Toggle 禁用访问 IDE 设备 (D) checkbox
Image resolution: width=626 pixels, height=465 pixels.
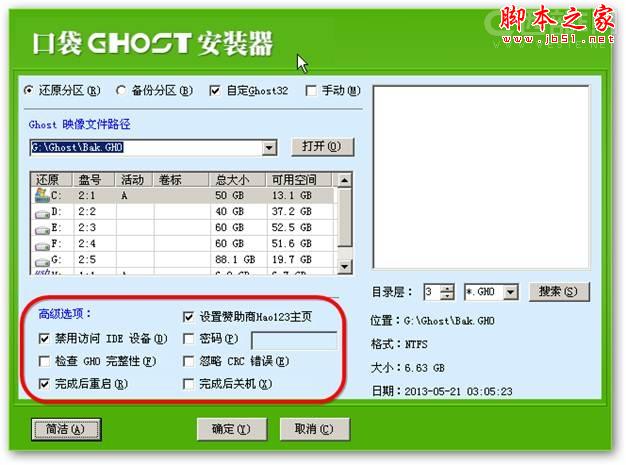tap(44, 339)
